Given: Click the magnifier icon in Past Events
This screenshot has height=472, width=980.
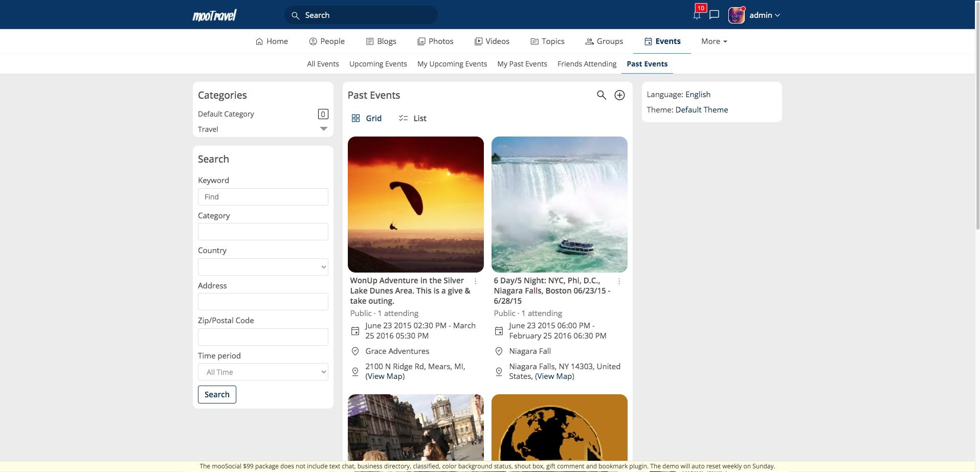Looking at the screenshot, I should [x=602, y=95].
